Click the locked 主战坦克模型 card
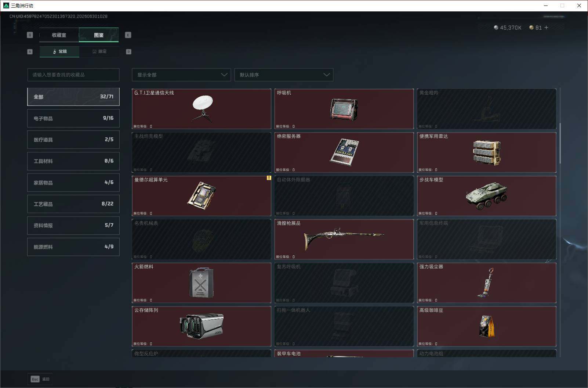The width and height of the screenshot is (588, 388). click(202, 152)
